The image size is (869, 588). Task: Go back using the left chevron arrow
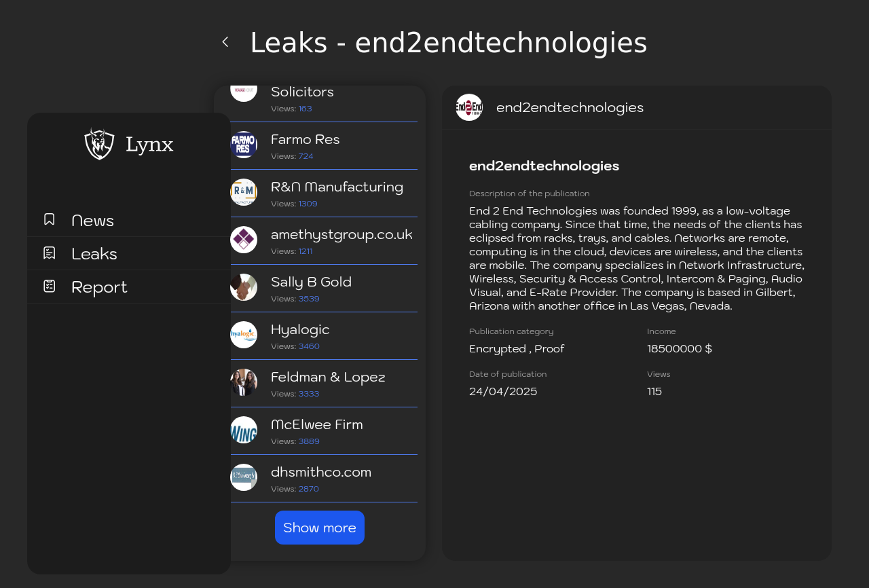[225, 42]
